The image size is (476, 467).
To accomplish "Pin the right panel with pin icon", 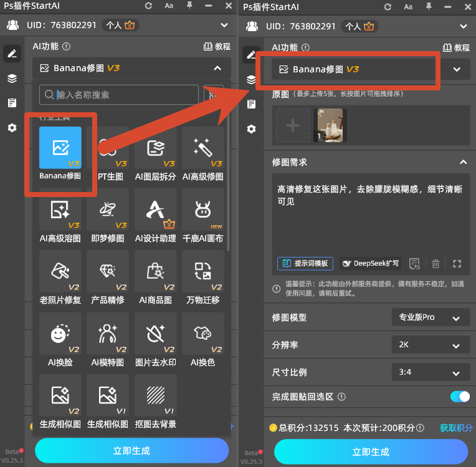I will coord(429,7).
